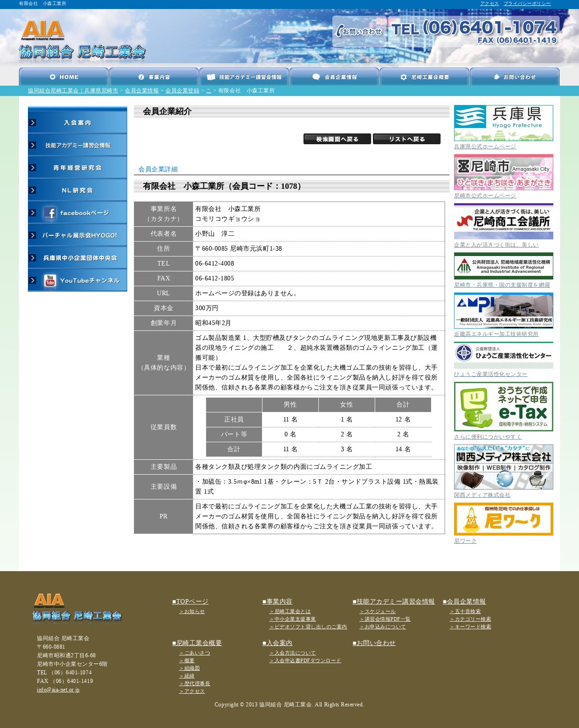Select the 会員企業情報 navigation tab
Viewport: 579px width, 728px height.
tap(334, 77)
